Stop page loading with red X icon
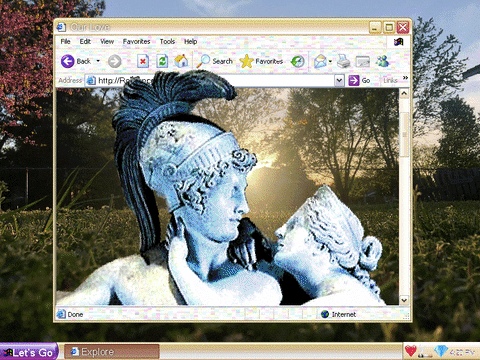480x360 pixels. click(143, 61)
